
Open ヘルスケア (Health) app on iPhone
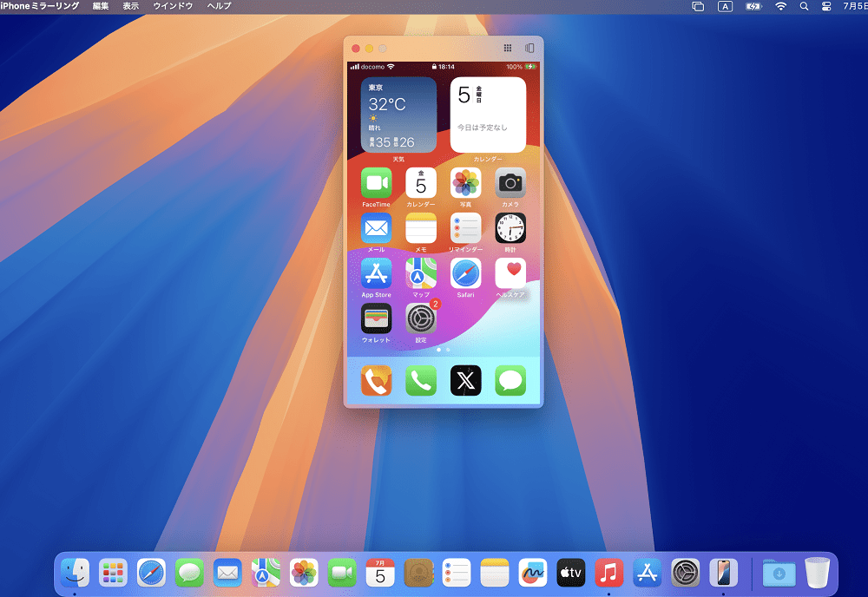click(x=510, y=273)
